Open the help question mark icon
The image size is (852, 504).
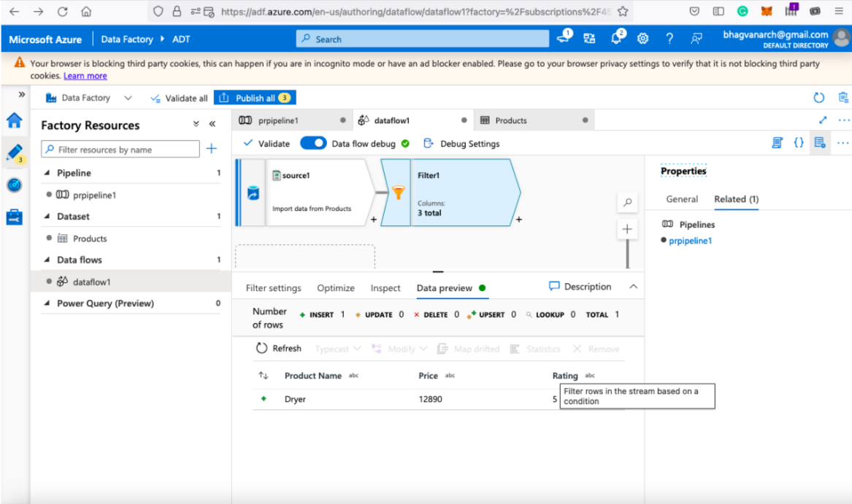(x=669, y=39)
